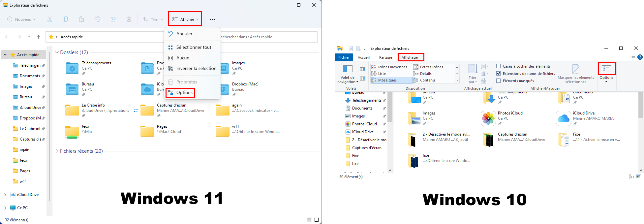
Task: Click the large icons view icon in Windows 10 status bar
Action: pos(639,176)
